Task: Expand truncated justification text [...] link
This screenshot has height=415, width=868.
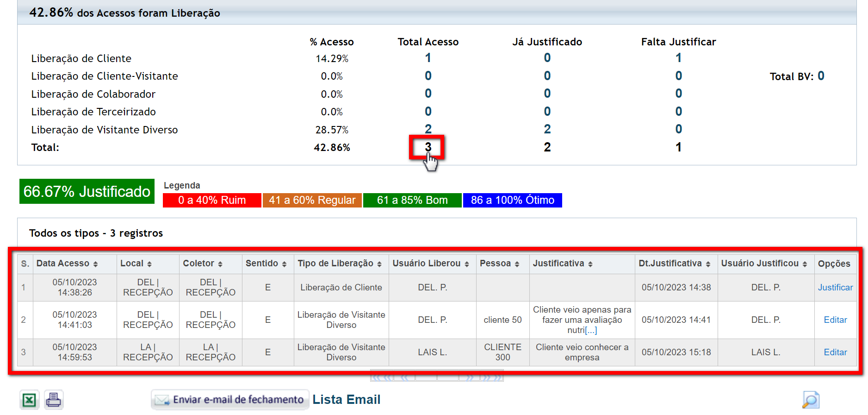Action: pos(591,330)
